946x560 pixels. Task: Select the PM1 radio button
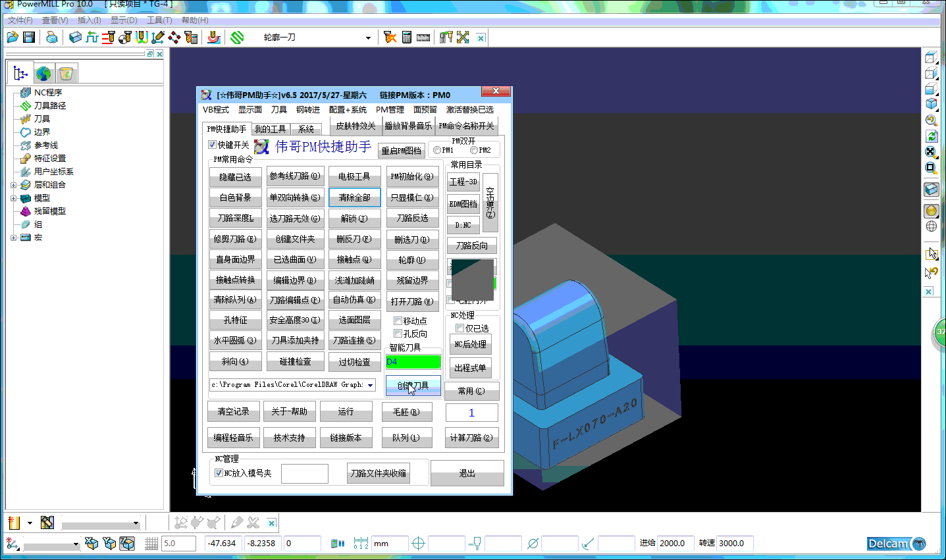coord(436,150)
